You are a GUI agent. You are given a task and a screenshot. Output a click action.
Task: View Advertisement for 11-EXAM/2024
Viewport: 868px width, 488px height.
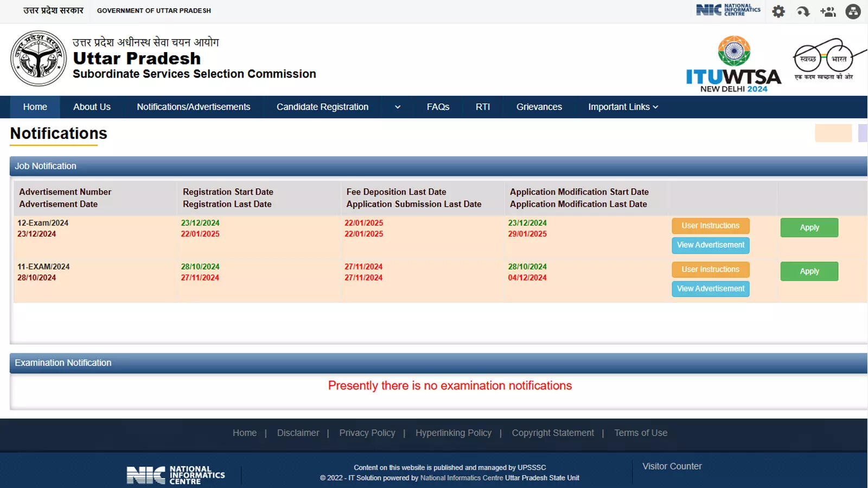710,289
